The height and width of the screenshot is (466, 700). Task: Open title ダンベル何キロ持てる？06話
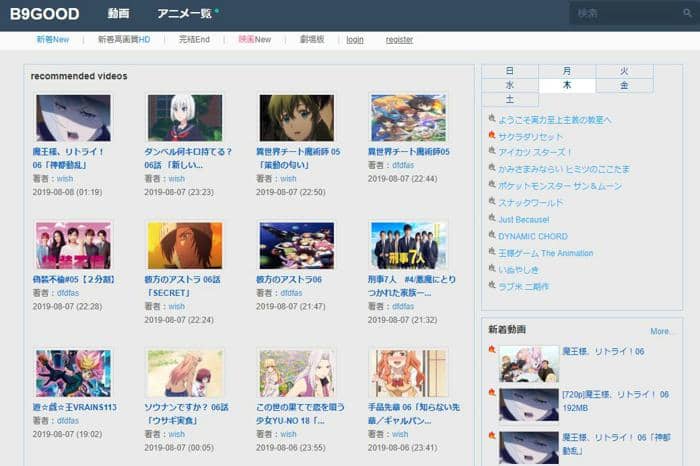coord(188,158)
